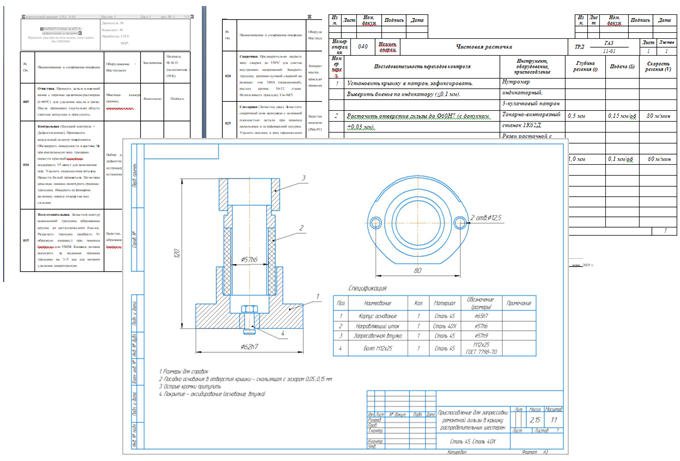Click the 'Сварочная' operation row in middle document

pyautogui.click(x=273, y=76)
